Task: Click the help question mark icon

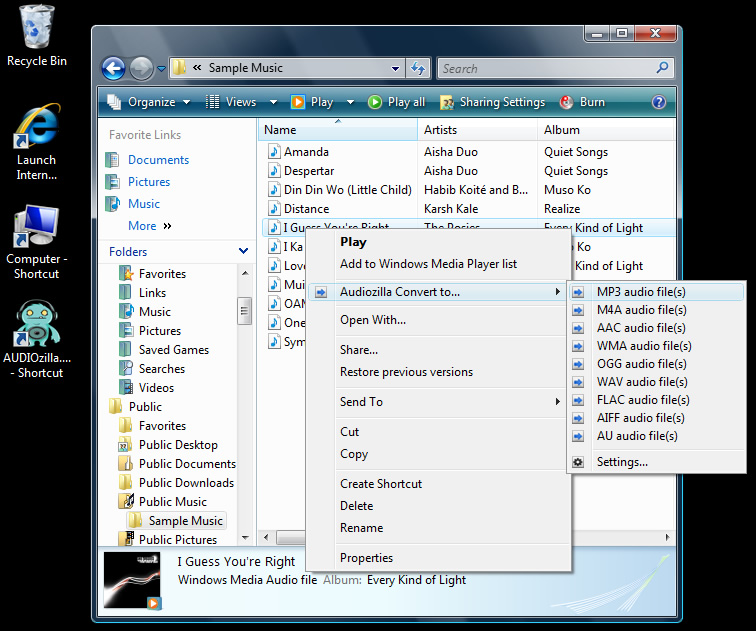Action: [659, 102]
